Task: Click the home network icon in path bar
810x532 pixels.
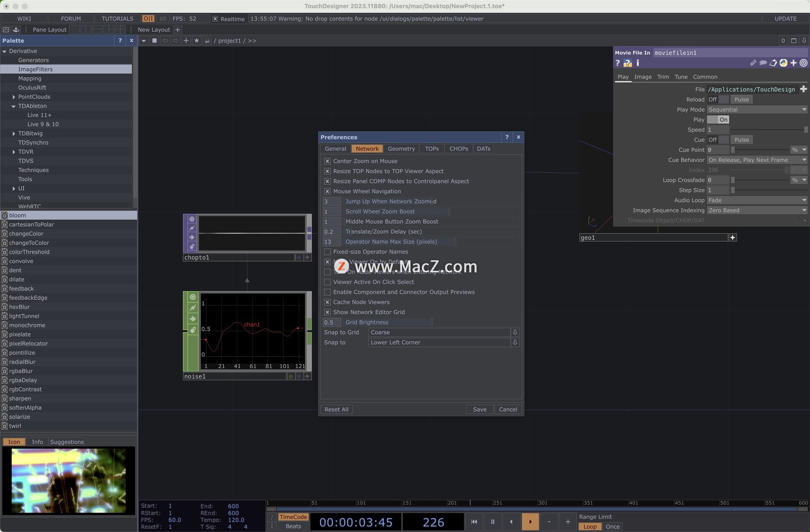Action: pos(207,41)
